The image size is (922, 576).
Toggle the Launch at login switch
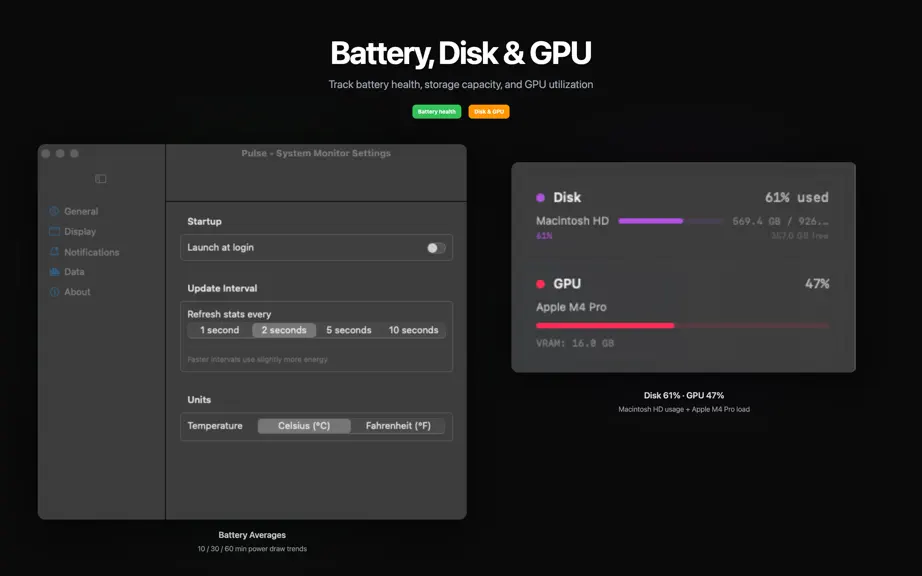436,248
